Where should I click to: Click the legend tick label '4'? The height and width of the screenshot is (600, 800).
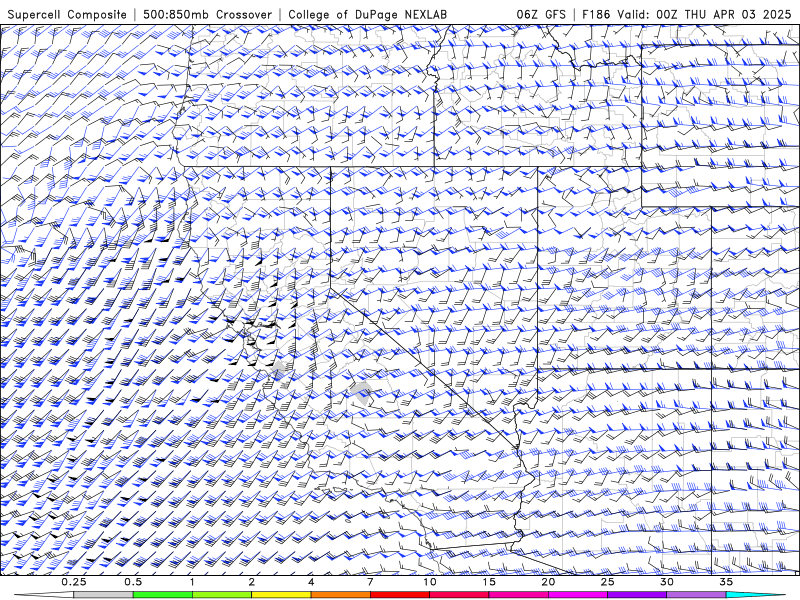pos(311,582)
